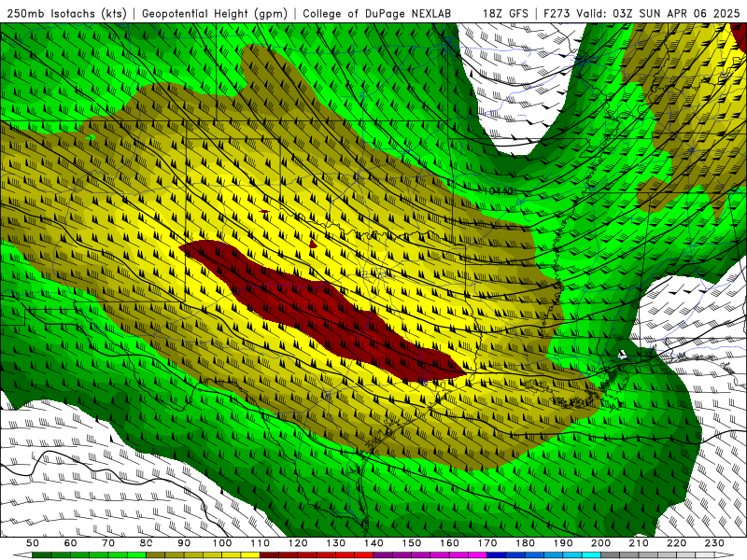Viewport: 747px width, 560px height.
Task: Click the '50' color scale label
Action: pyautogui.click(x=33, y=543)
